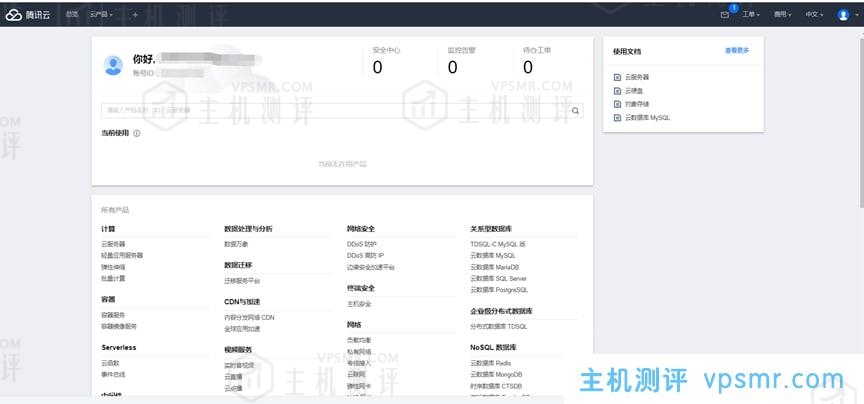Open 云服务器 under 计算
This screenshot has height=404, width=864.
point(113,244)
